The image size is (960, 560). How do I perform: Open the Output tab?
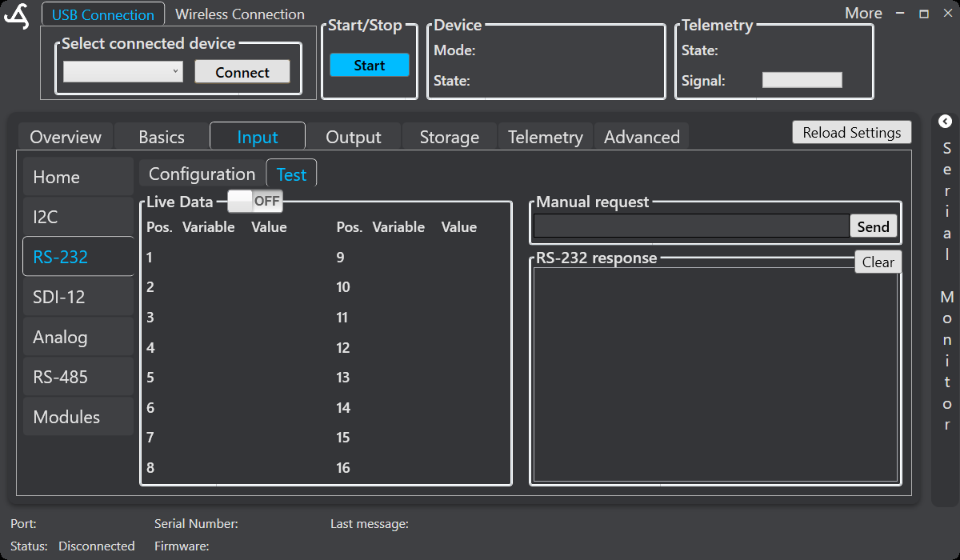pyautogui.click(x=354, y=137)
